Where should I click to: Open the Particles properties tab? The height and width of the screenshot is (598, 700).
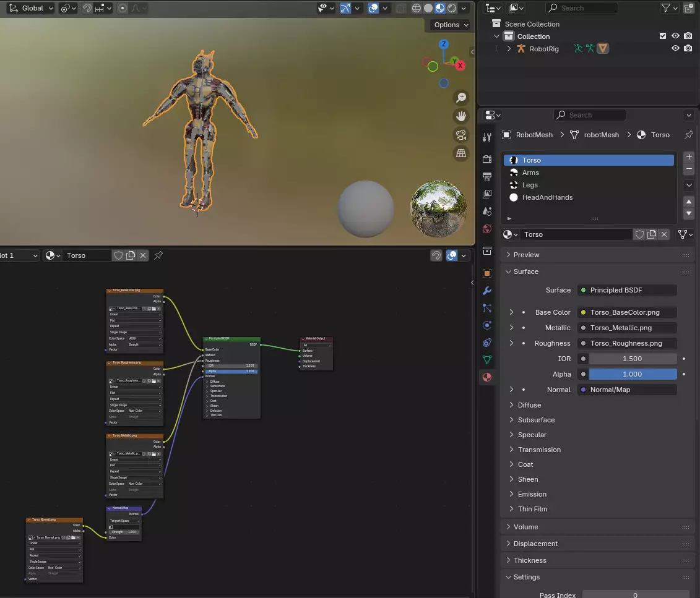tap(487, 308)
